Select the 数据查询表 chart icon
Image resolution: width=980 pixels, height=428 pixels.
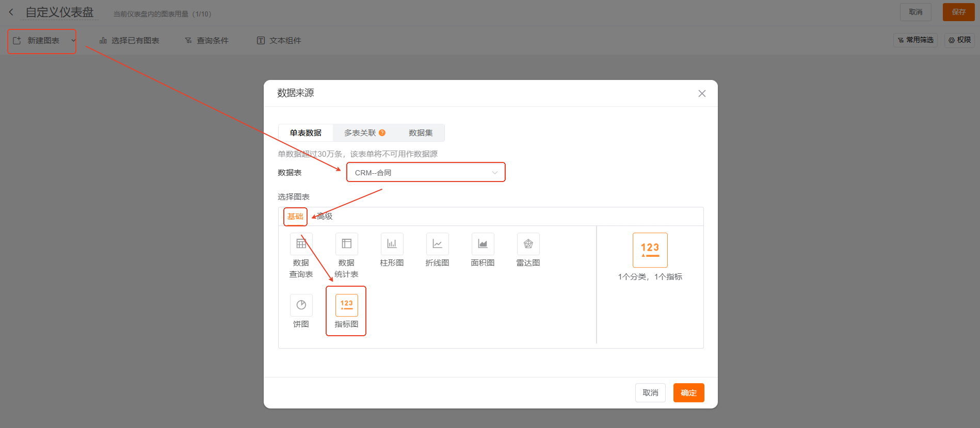301,244
